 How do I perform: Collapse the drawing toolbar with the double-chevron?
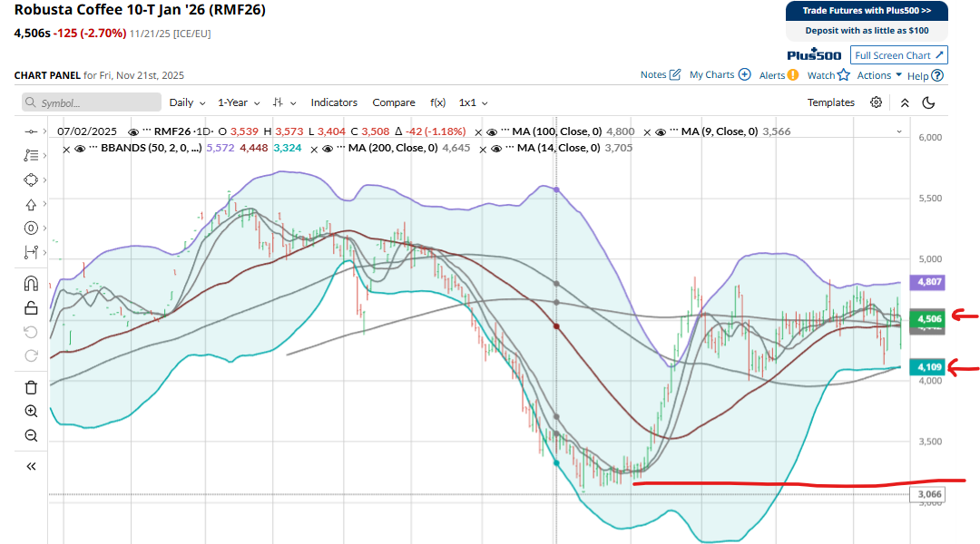click(31, 466)
